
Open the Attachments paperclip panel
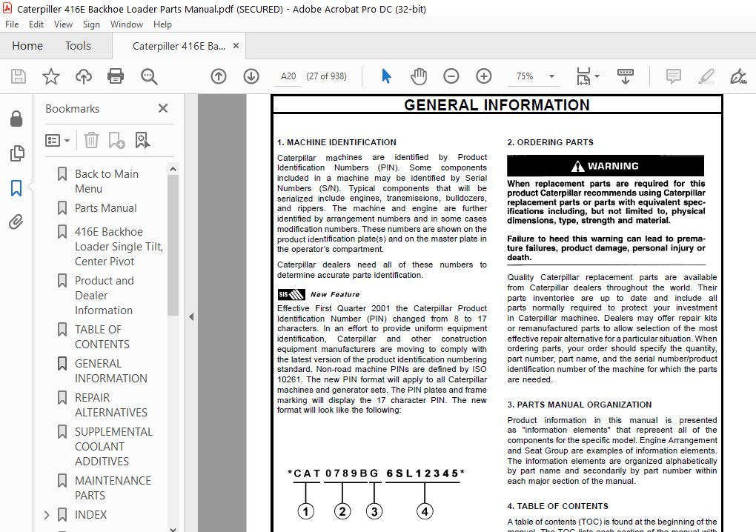tap(16, 222)
